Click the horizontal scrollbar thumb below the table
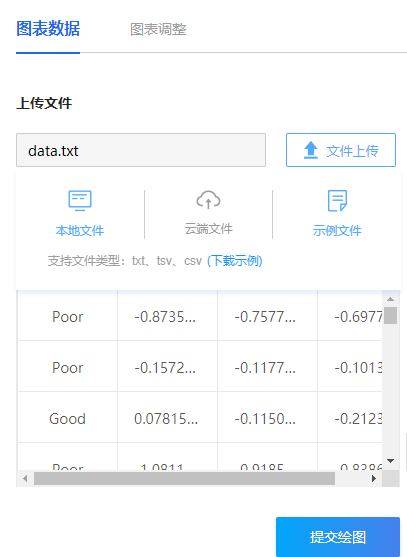The image size is (407, 557). (184, 478)
